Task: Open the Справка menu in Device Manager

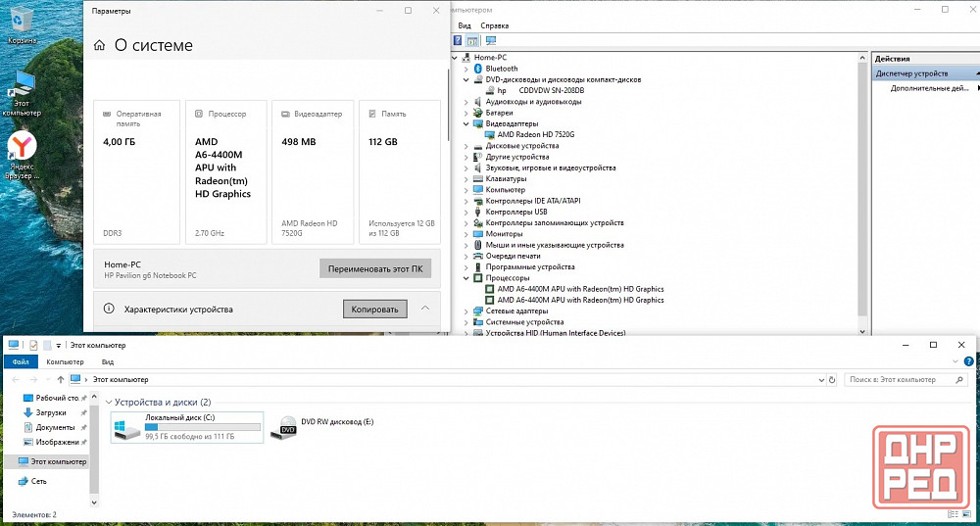Action: [x=495, y=24]
